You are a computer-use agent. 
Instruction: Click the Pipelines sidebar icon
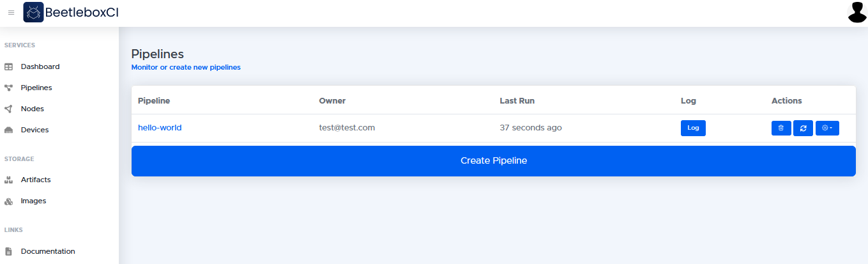(9, 88)
